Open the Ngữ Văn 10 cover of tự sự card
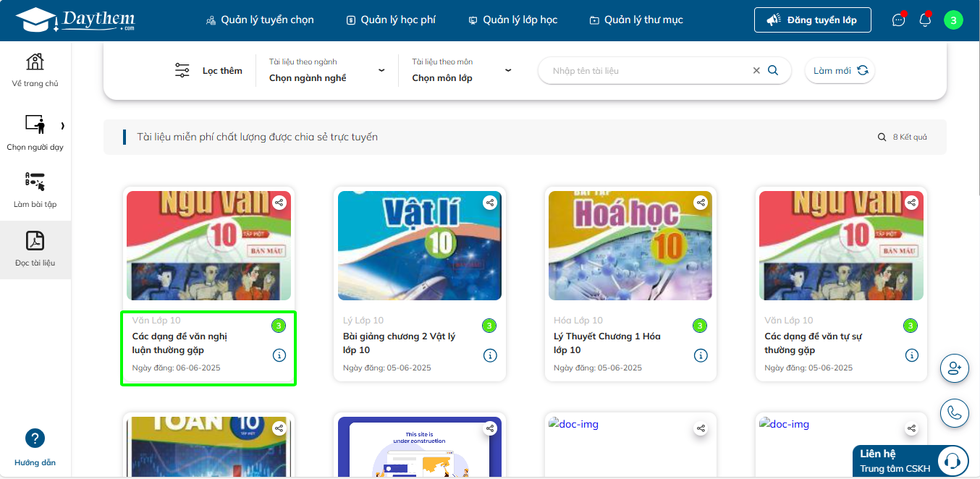This screenshot has width=980, height=479. coord(842,246)
